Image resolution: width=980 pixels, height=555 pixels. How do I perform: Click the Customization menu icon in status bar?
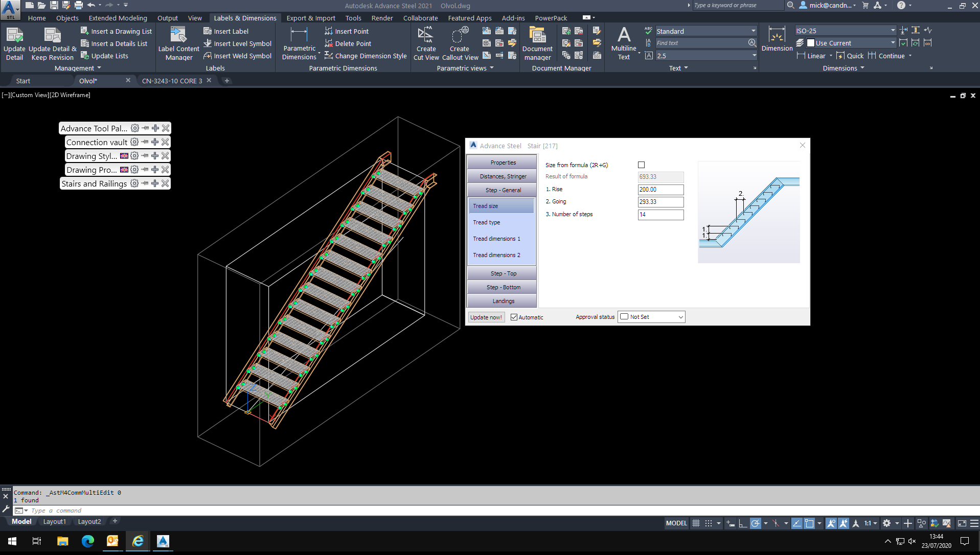[974, 523]
